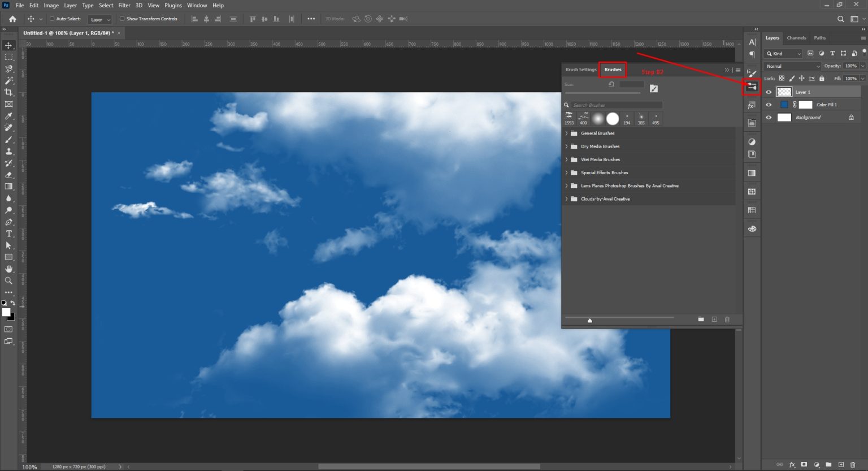
Task: Click the foreground color swatch
Action: pos(6,312)
